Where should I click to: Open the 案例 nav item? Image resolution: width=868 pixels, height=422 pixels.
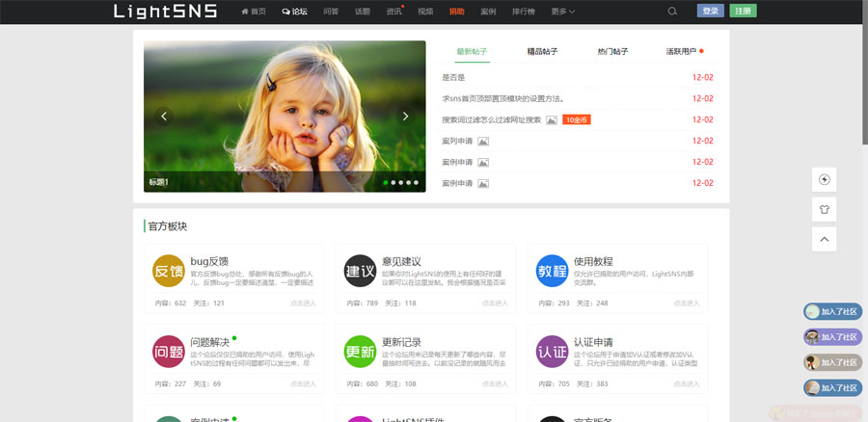coord(488,11)
